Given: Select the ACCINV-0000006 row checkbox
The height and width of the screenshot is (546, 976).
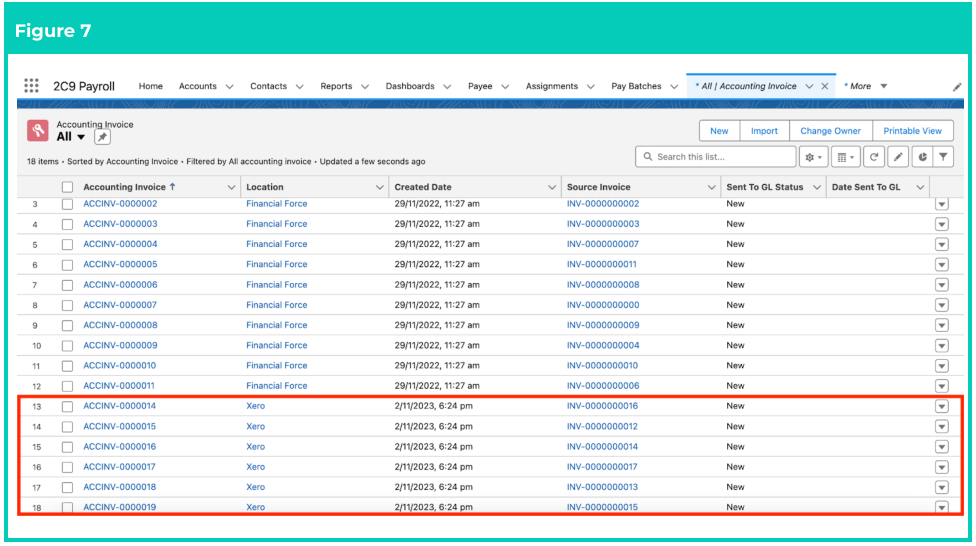Looking at the screenshot, I should coord(67,285).
